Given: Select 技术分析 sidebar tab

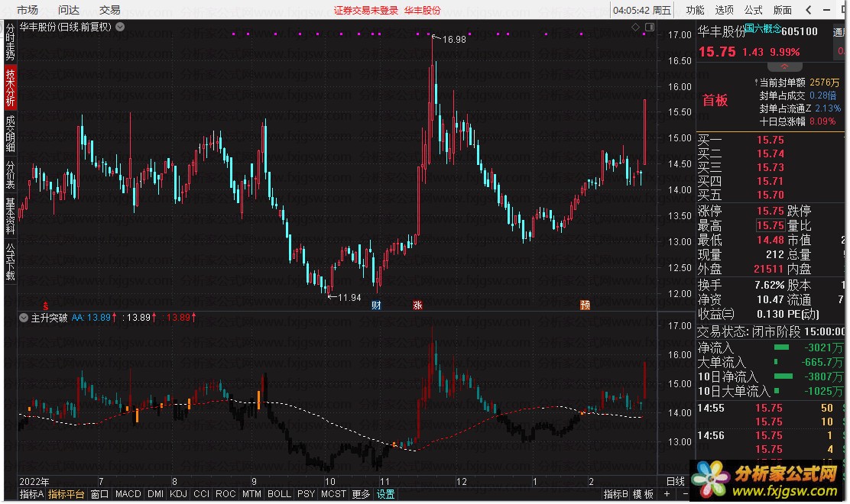Looking at the screenshot, I should pyautogui.click(x=10, y=87).
